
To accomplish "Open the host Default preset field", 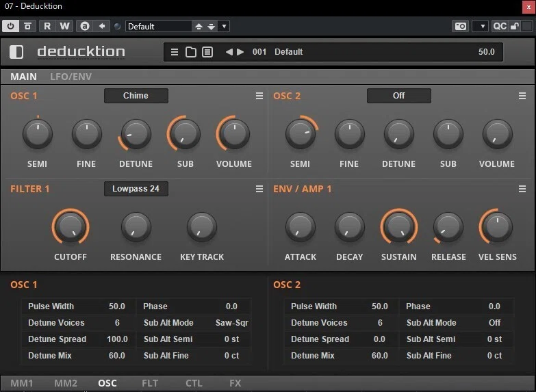I will pos(159,26).
